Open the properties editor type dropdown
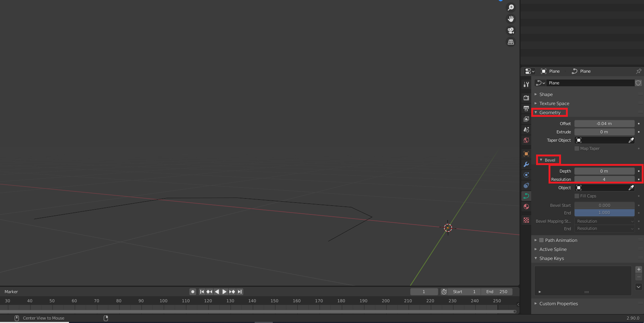This screenshot has width=644, height=323. (530, 71)
